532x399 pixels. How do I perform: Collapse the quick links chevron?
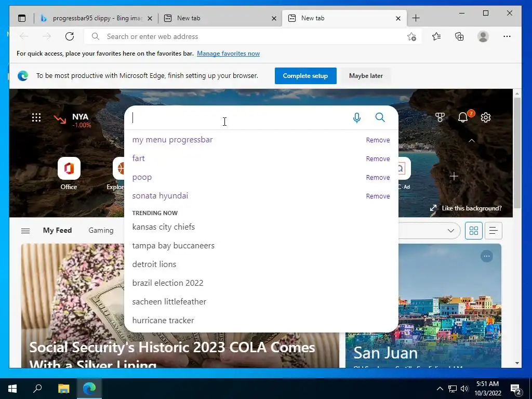click(x=472, y=140)
